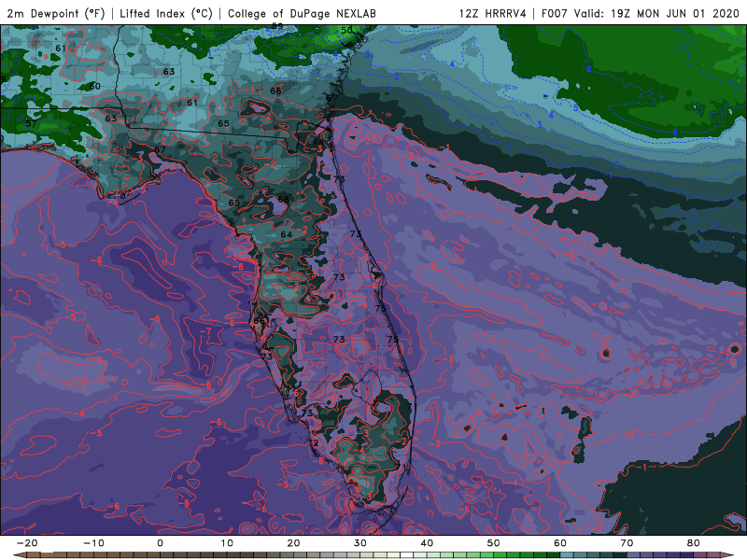
Task: Click the '12Z HRRRV4' model run label
Action: click(x=493, y=13)
